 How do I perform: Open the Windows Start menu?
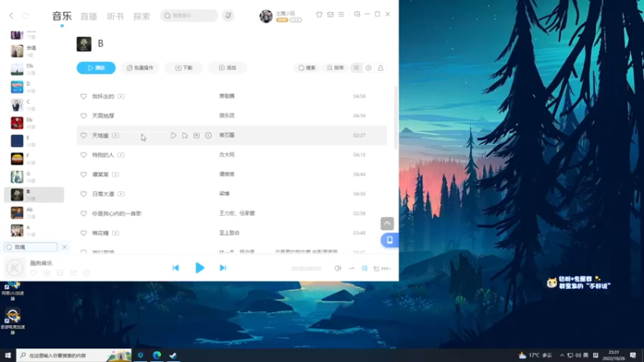(8, 356)
